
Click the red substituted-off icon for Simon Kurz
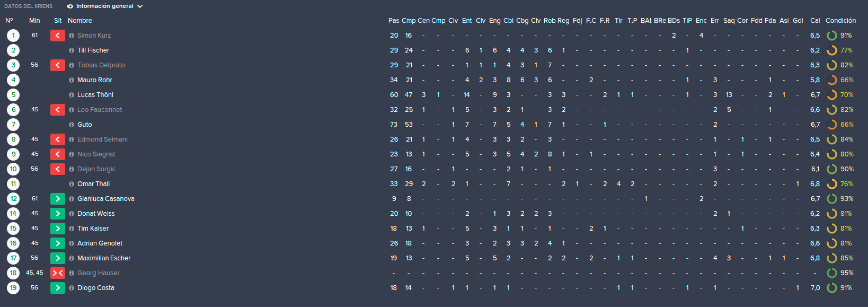pos(58,36)
